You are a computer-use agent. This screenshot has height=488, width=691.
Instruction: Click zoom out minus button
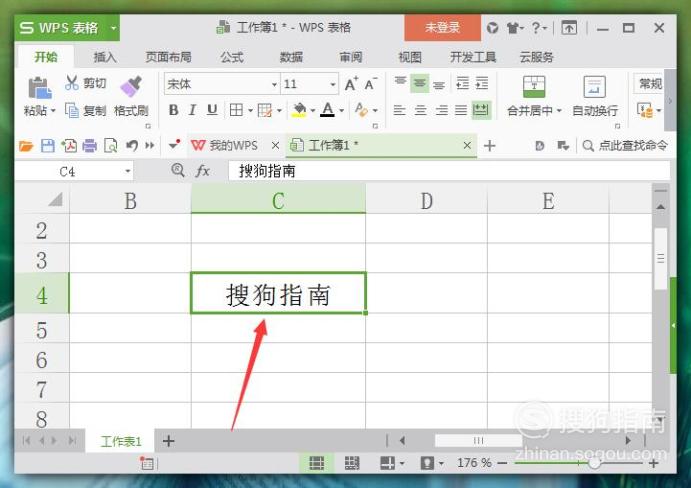point(502,463)
